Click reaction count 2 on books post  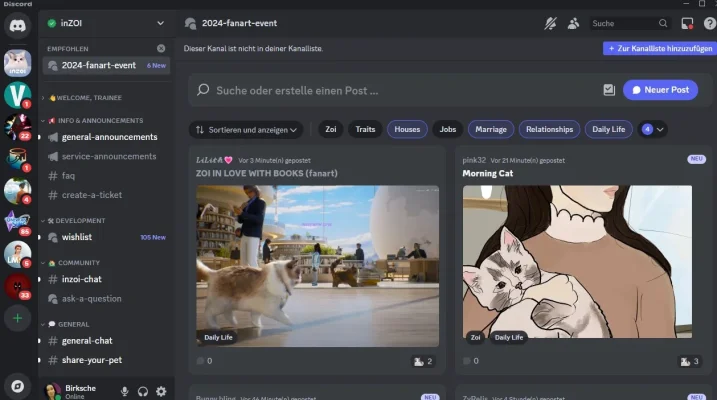(x=423, y=362)
